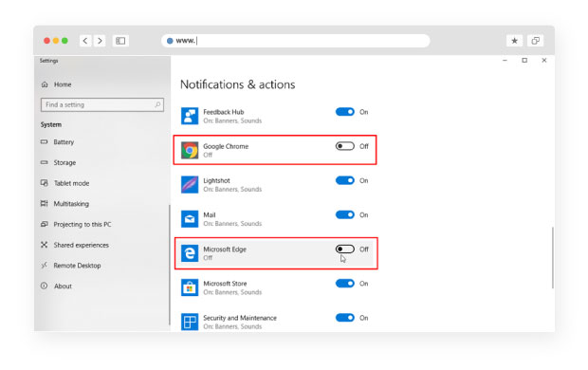Turn on Google Chrome notifications toggle
The image size is (588, 370).
345,146
